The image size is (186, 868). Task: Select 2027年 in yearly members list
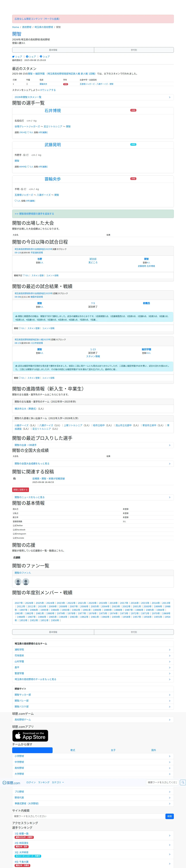coord(19,603)
